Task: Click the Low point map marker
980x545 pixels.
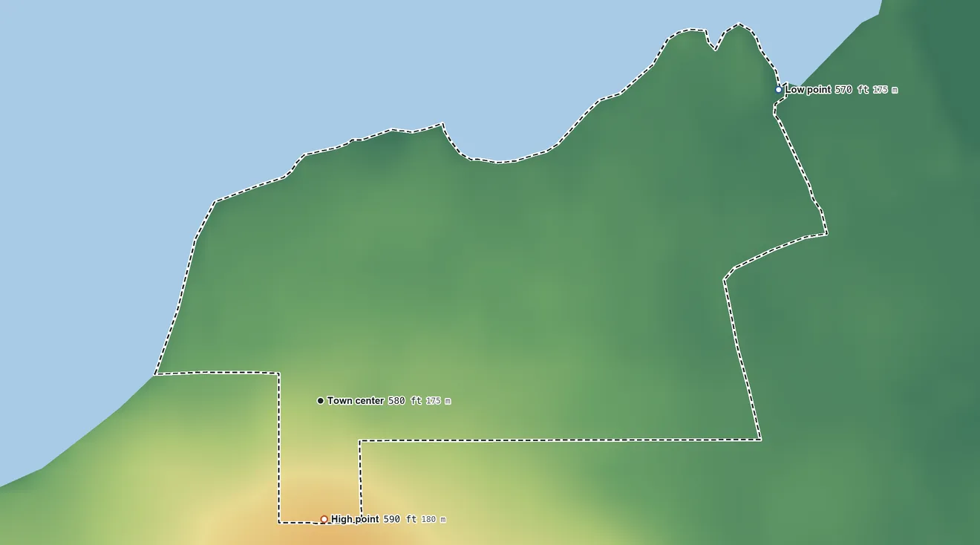Action: click(779, 90)
